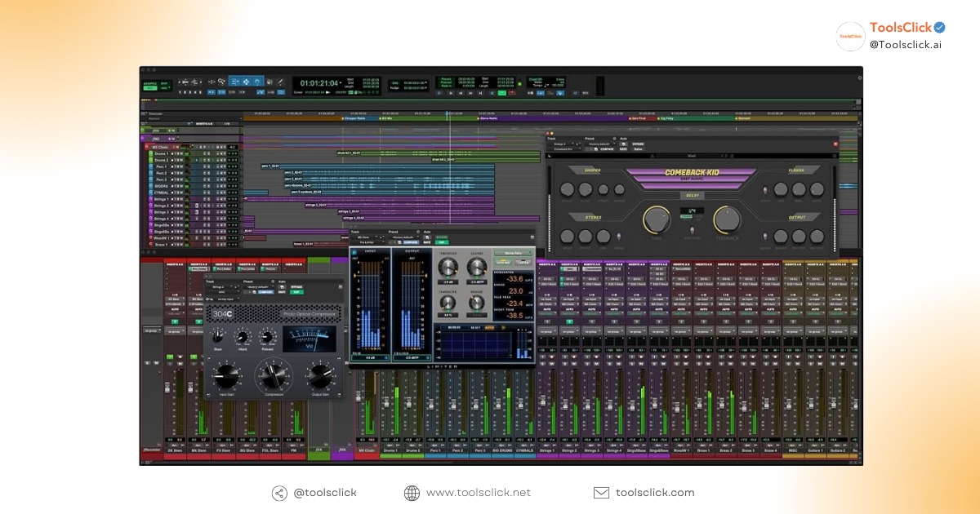Click the Limiter input level value field
Screen dimensions: 980x514
click(370, 357)
